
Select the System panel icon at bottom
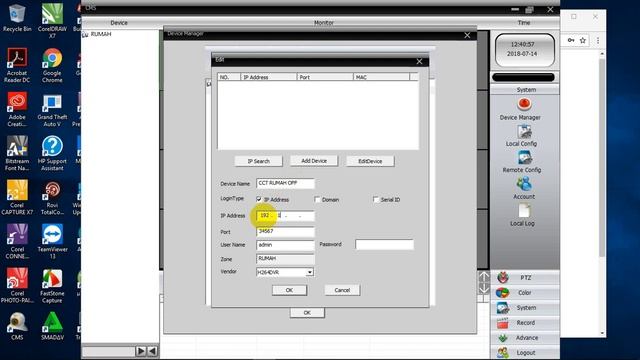(x=503, y=308)
